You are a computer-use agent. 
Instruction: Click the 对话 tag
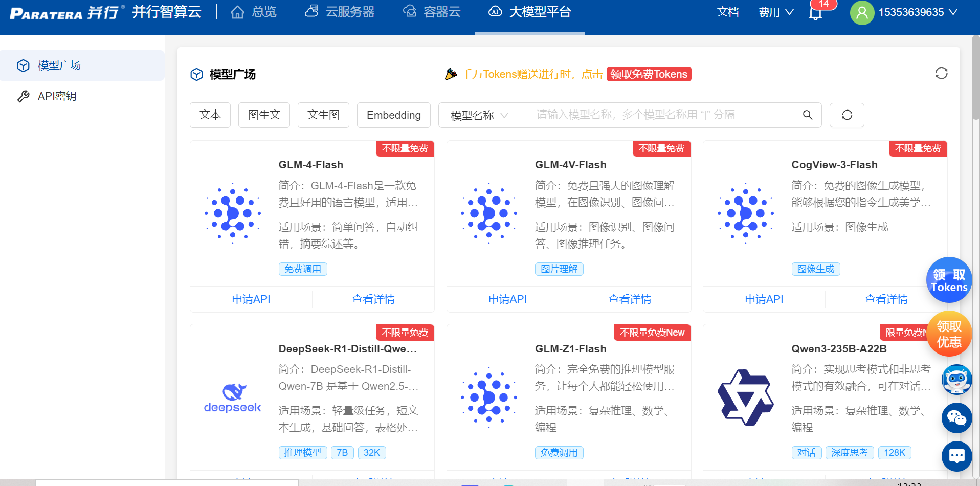click(807, 453)
